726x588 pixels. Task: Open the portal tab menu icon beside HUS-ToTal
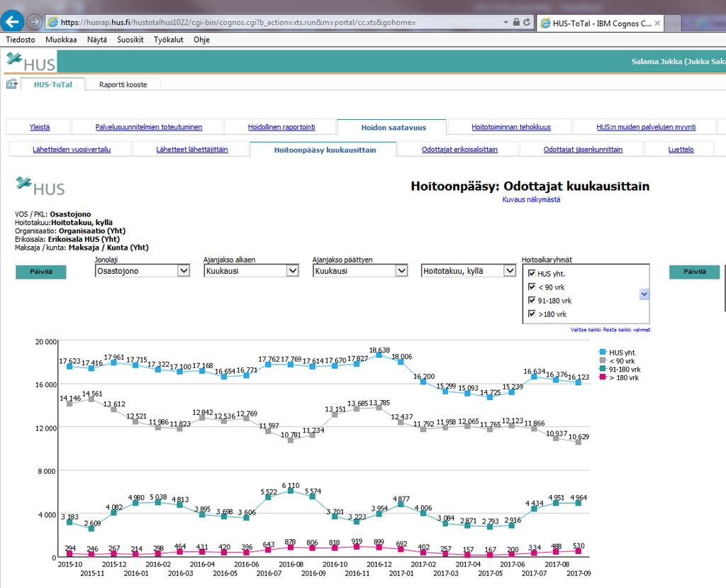point(11,84)
